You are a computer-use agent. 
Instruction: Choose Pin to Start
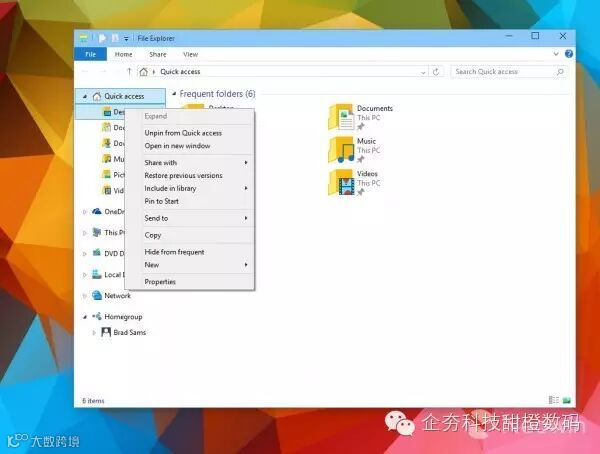(161, 201)
